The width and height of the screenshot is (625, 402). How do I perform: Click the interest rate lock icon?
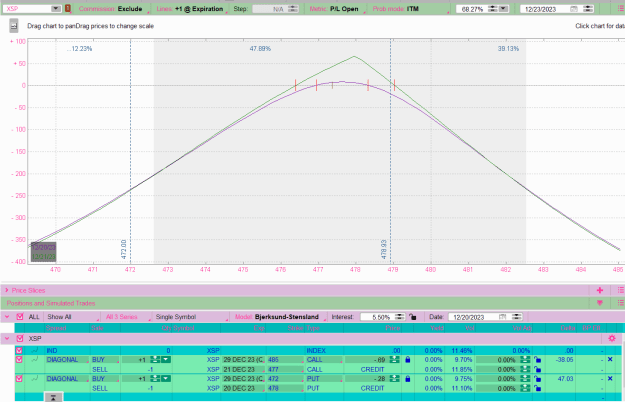tap(413, 317)
